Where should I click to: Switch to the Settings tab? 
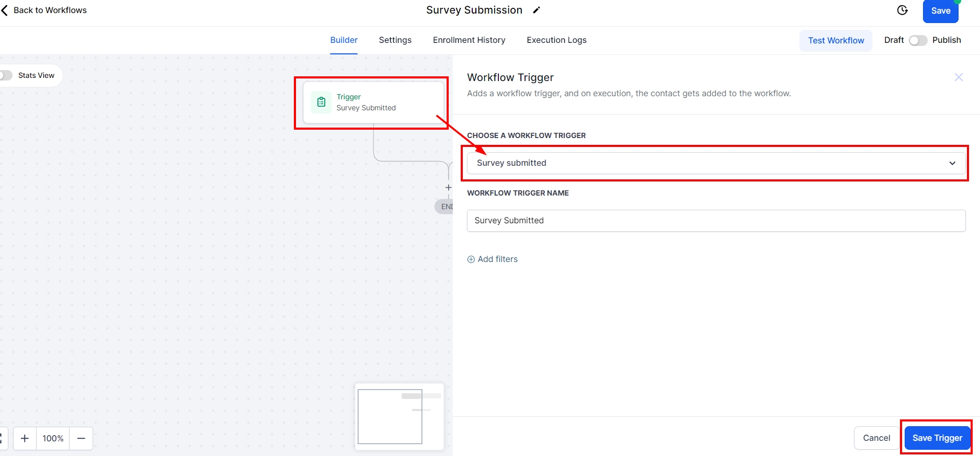(x=395, y=40)
